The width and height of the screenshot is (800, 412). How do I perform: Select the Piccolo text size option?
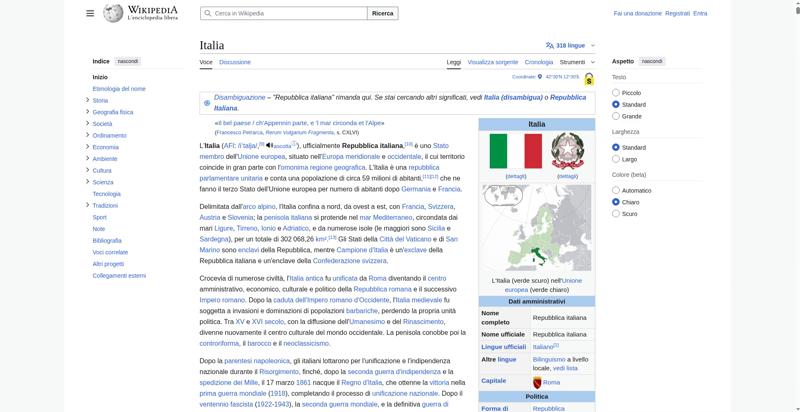click(616, 92)
